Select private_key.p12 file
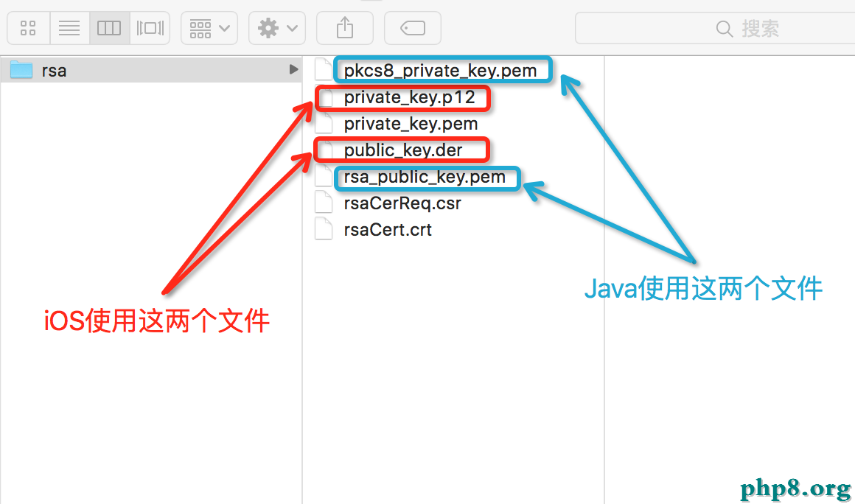The image size is (855, 504). 409,97
